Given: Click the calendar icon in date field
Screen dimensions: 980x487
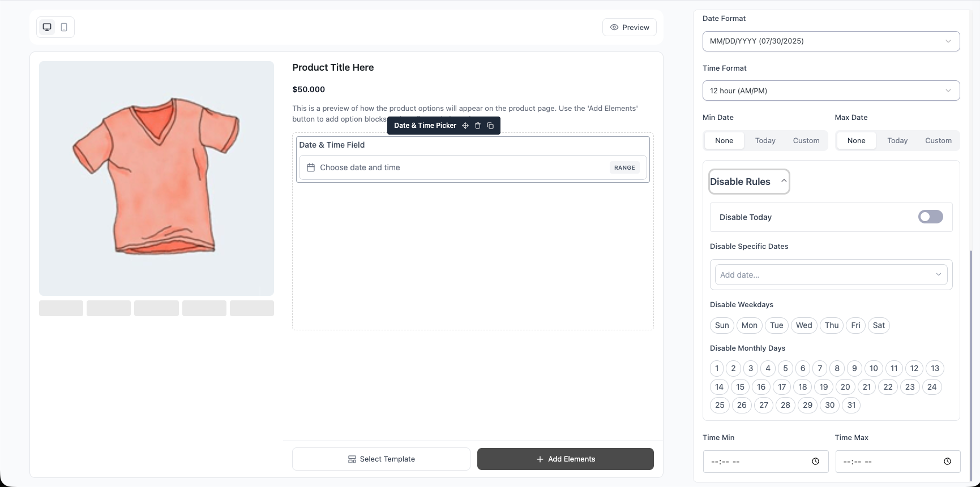Looking at the screenshot, I should pos(311,167).
